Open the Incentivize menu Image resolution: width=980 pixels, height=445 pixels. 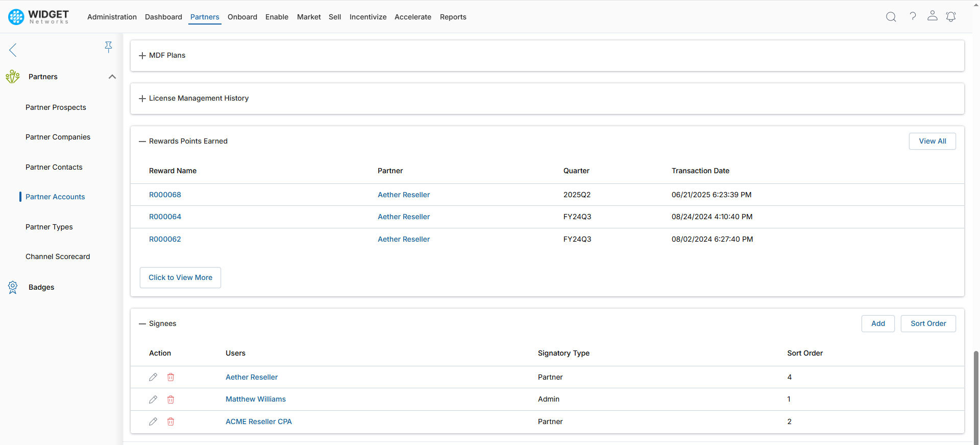point(367,17)
